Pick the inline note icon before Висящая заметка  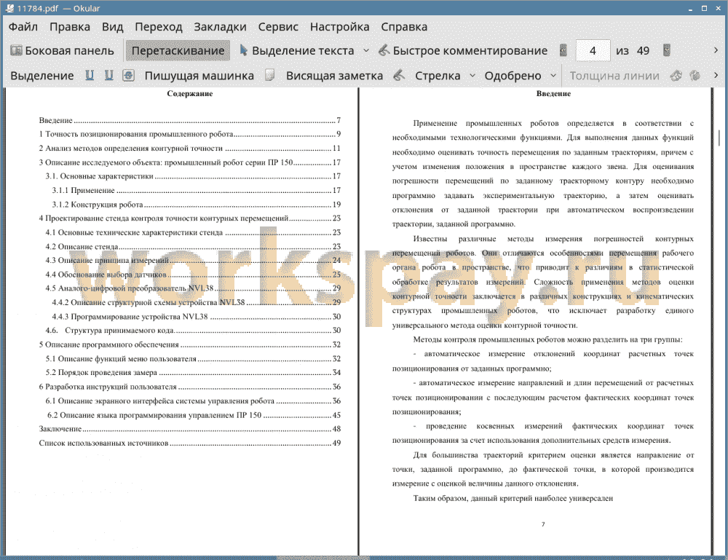point(270,75)
